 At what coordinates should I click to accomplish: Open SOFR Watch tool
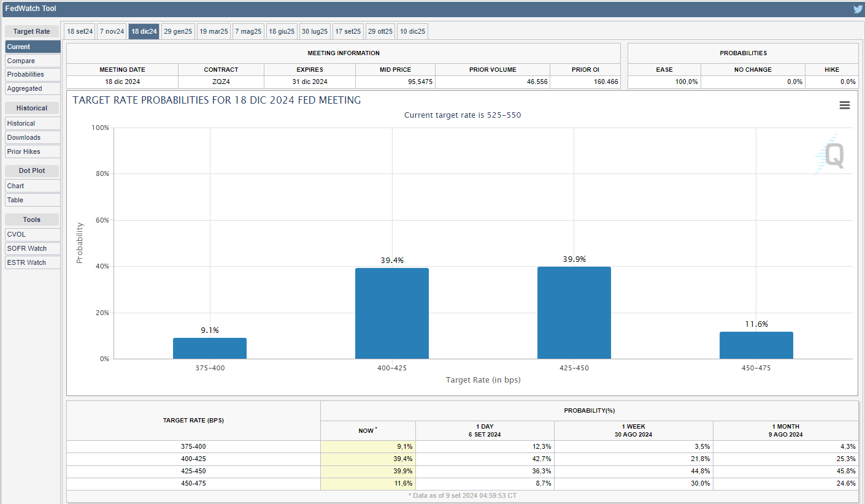point(33,248)
